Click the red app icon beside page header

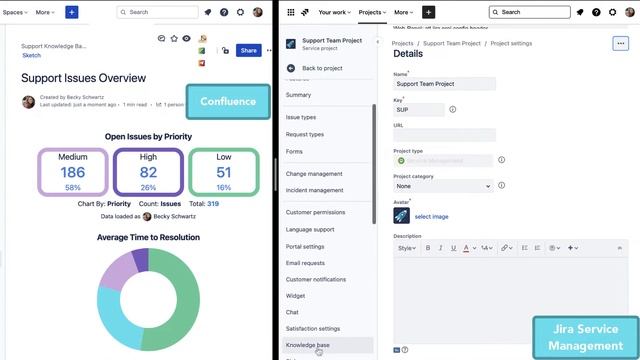pos(202,63)
